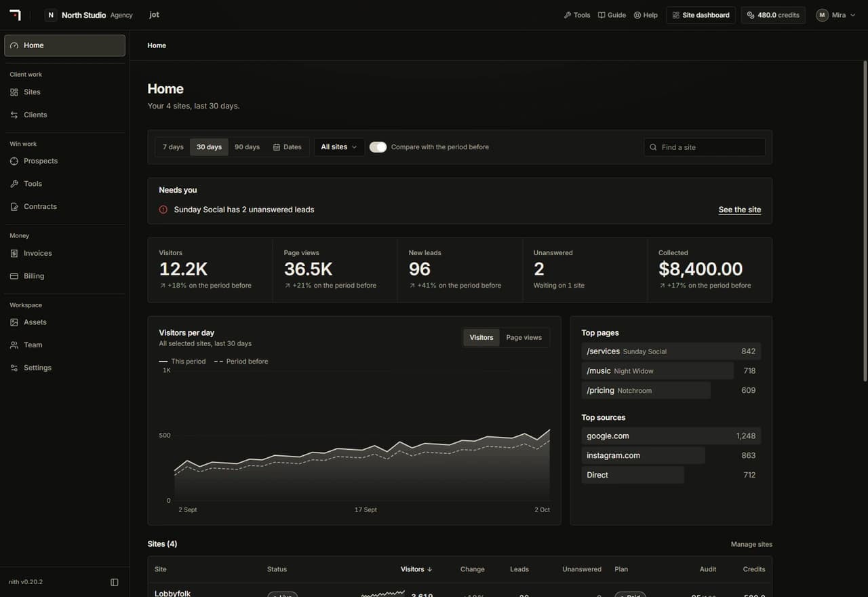Click the Site dashboard button
868x597 pixels.
(x=701, y=15)
